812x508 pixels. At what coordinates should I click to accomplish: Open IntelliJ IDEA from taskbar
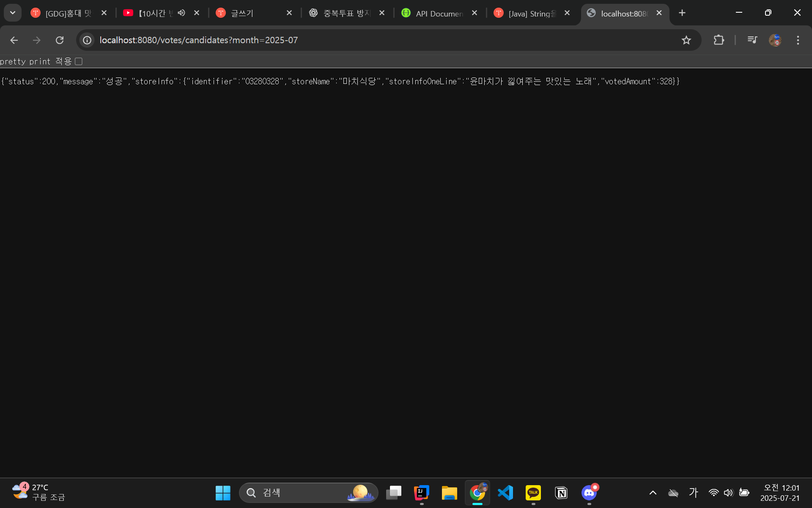[x=421, y=492]
